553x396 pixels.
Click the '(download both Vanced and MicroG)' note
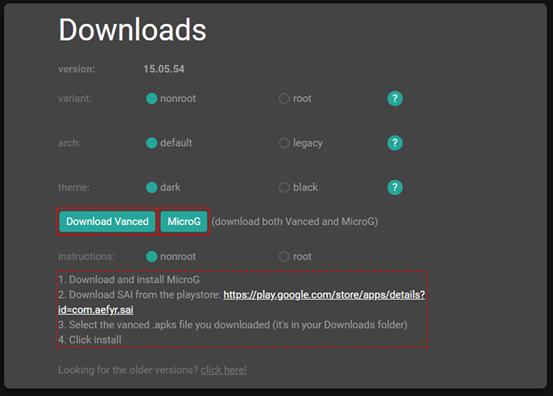pos(294,221)
